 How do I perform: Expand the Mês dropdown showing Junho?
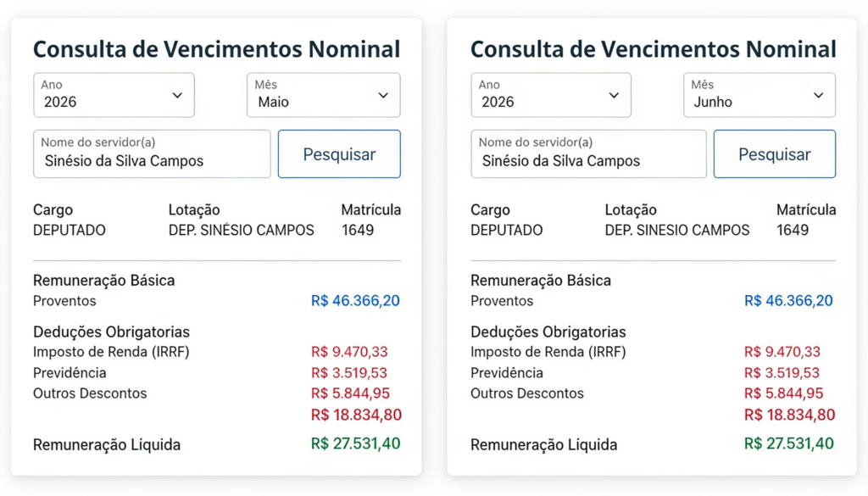[x=759, y=95]
